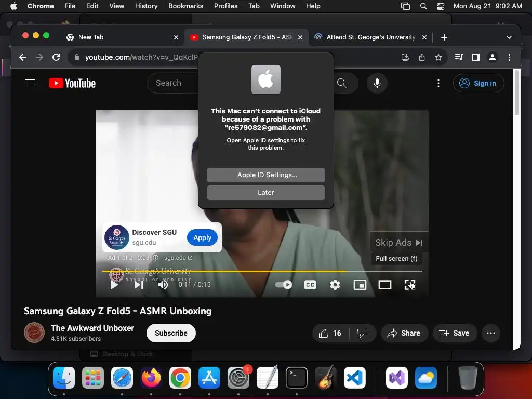The width and height of the screenshot is (532, 399).
Task: Play the video with the play button
Action: [x=114, y=285]
